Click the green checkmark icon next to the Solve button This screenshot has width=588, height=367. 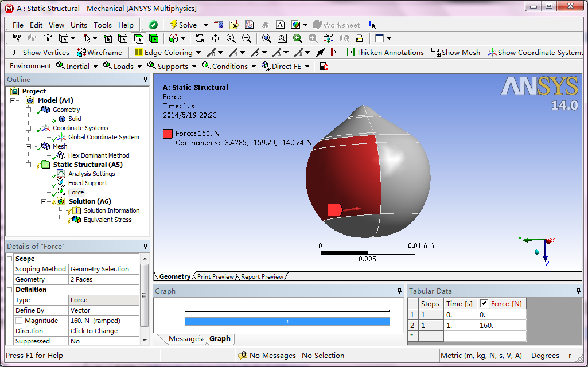point(153,25)
